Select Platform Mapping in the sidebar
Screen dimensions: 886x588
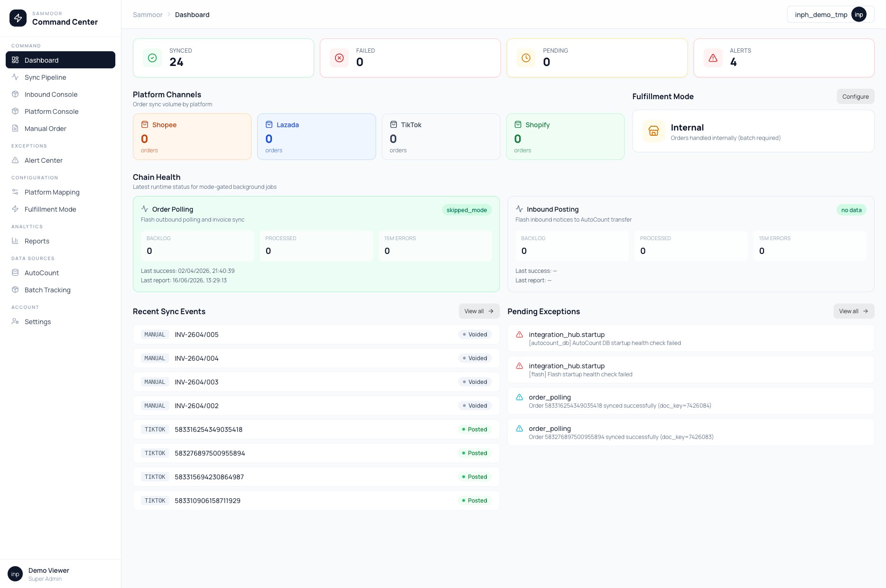[x=60, y=192]
